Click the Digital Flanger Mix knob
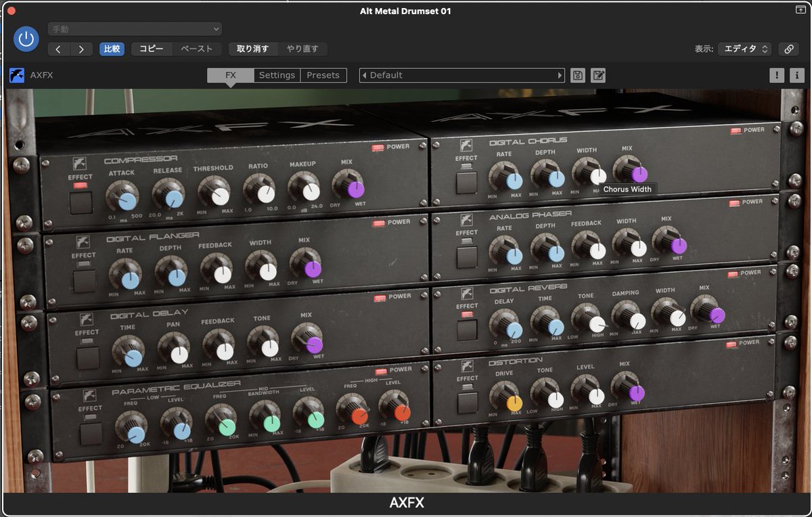The height and width of the screenshot is (517, 812). (307, 265)
